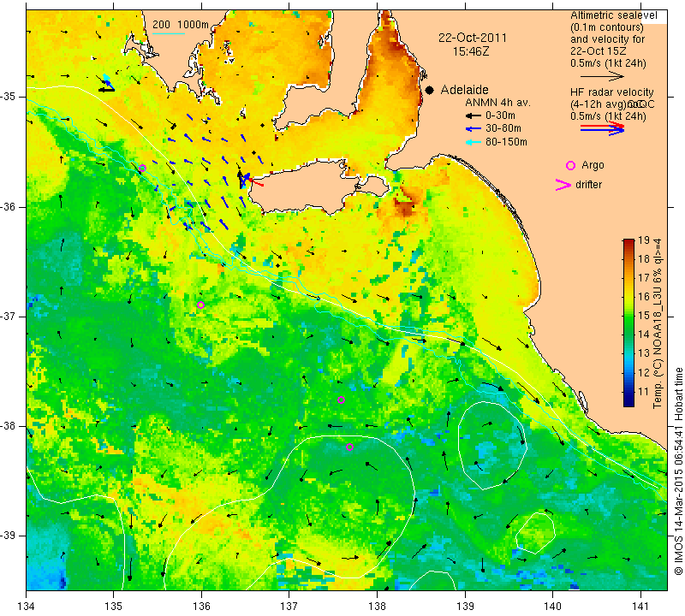The width and height of the screenshot is (685, 616).
Task: Select latitude axis label "-35"
Action: (x=9, y=97)
